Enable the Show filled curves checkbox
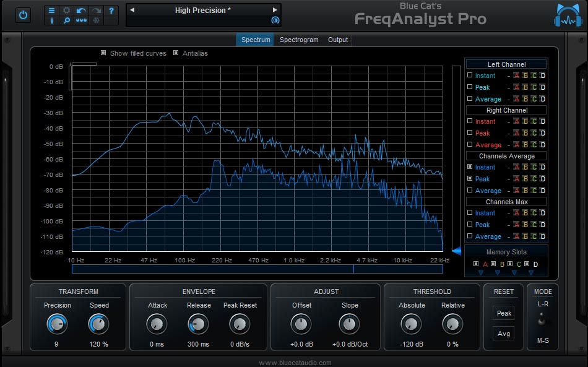The height and width of the screenshot is (367, 588). click(x=103, y=53)
